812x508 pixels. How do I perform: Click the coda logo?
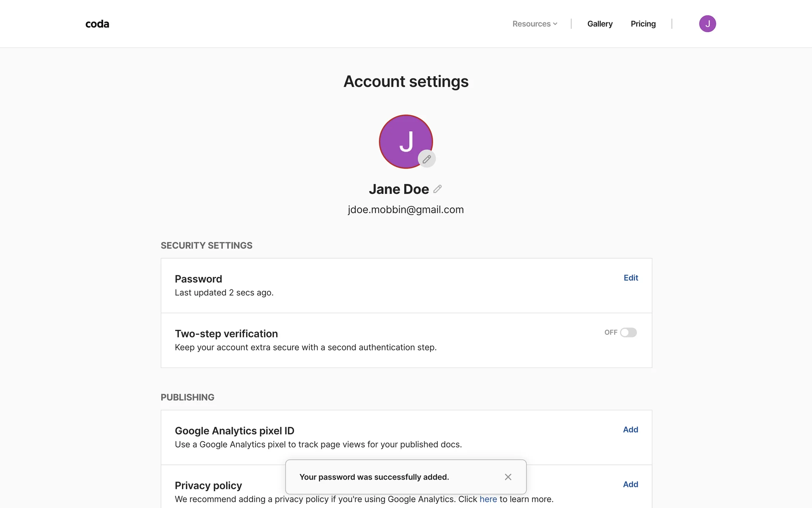97,24
